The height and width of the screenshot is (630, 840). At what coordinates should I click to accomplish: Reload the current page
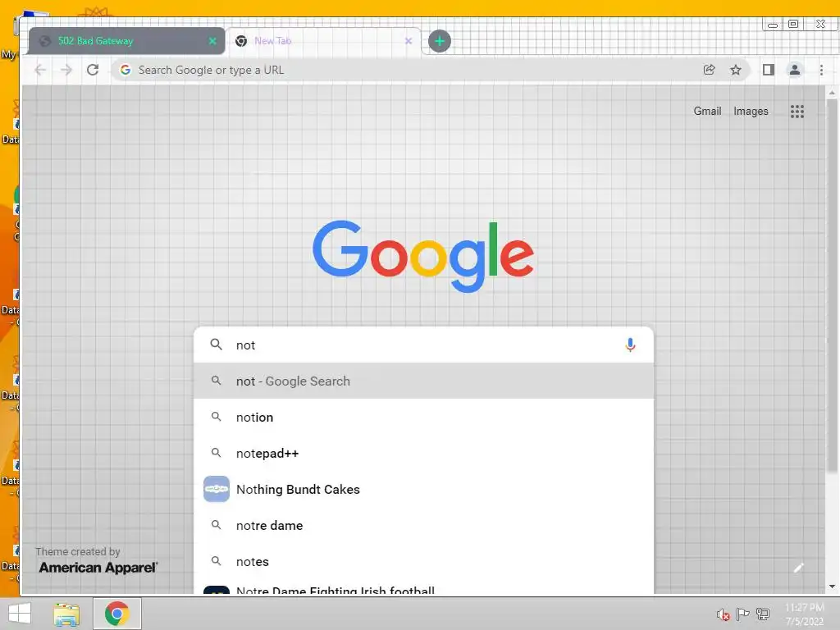click(x=93, y=71)
